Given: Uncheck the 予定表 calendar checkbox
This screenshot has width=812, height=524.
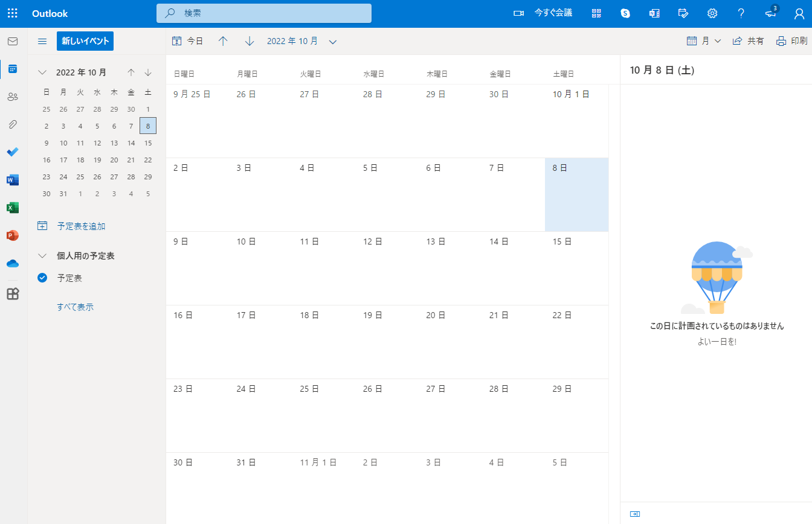Looking at the screenshot, I should click(x=42, y=278).
